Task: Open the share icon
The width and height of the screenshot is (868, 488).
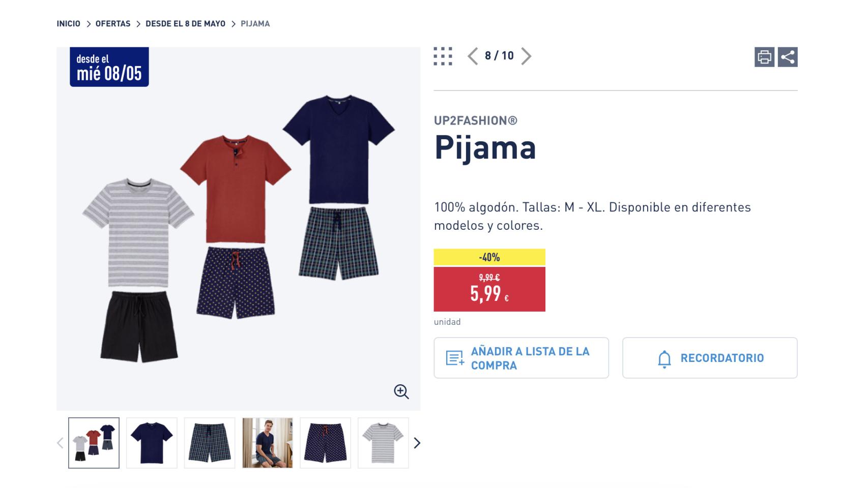Action: (788, 57)
